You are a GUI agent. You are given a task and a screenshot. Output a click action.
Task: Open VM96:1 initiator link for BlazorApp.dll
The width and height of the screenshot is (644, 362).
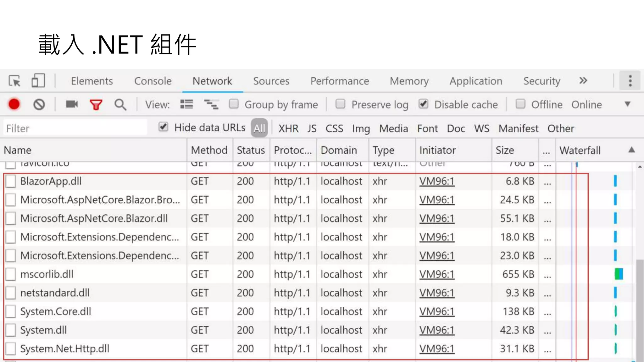click(437, 181)
